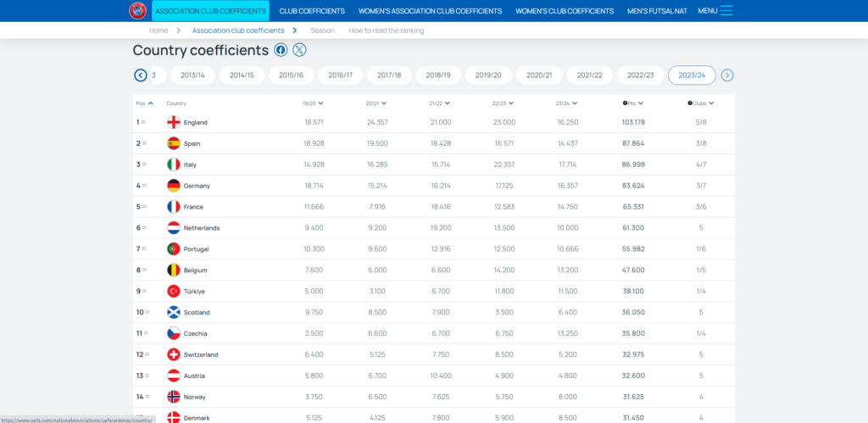Open Women's Club Coefficients nav item
Image resolution: width=868 pixels, height=423 pixels.
pyautogui.click(x=565, y=11)
